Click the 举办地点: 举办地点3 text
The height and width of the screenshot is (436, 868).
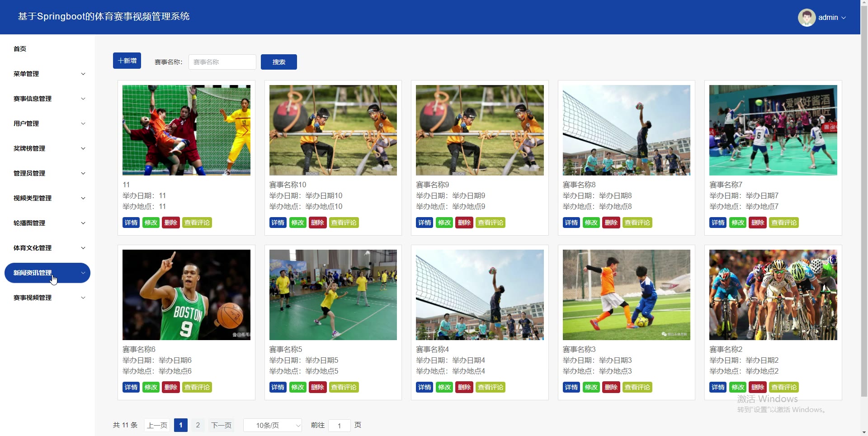click(597, 371)
